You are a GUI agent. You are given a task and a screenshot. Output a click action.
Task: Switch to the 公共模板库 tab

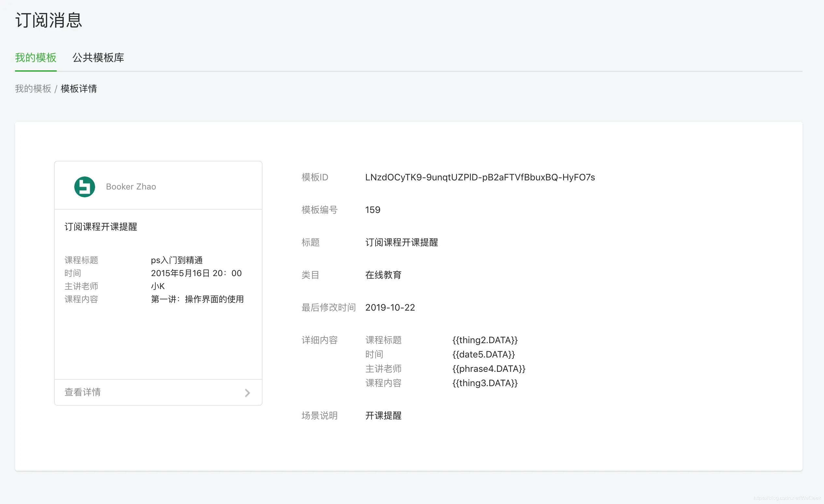coord(98,58)
